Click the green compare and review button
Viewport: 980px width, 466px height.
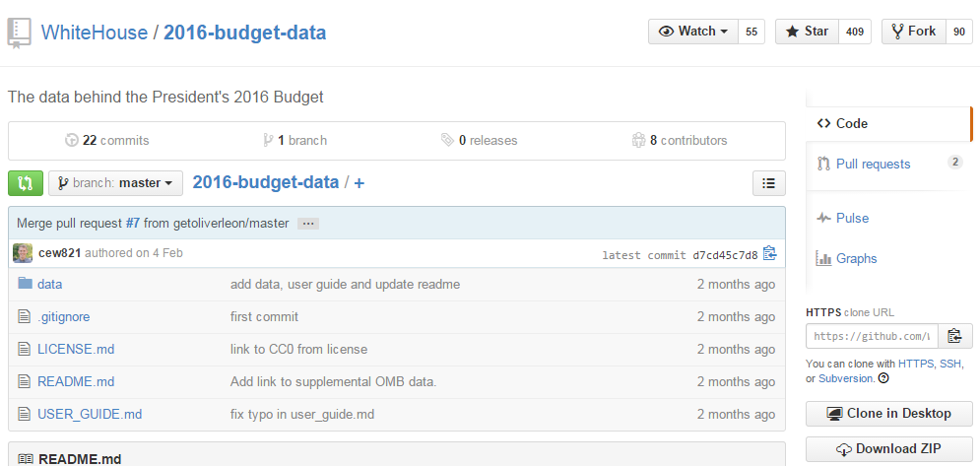point(26,183)
